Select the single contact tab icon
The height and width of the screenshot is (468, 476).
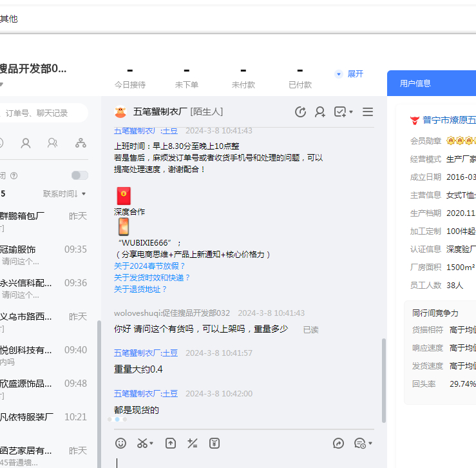coord(26,143)
